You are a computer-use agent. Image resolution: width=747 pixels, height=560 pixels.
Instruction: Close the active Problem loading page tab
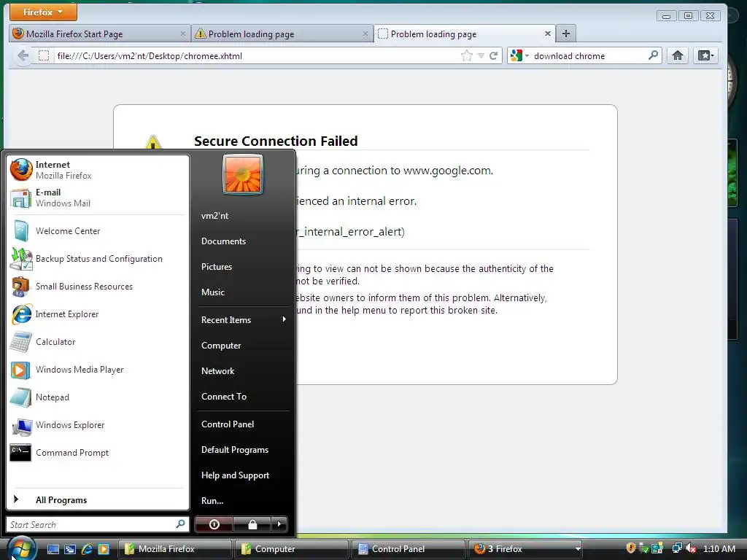pyautogui.click(x=548, y=34)
